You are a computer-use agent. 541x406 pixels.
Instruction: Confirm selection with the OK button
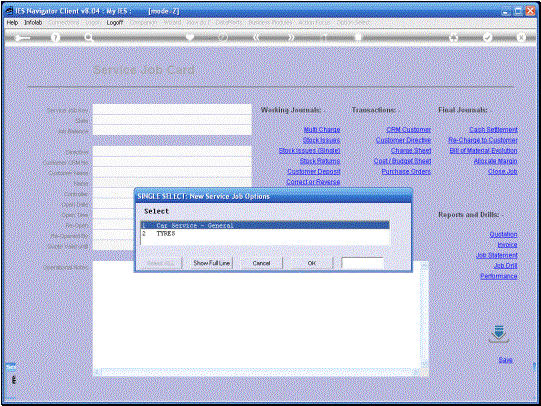click(x=312, y=263)
